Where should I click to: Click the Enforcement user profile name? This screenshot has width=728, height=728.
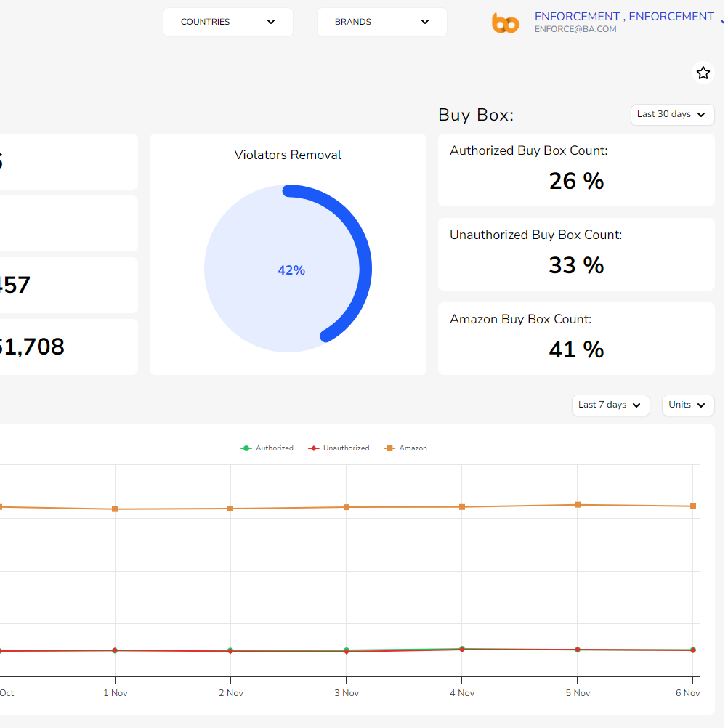tap(623, 17)
